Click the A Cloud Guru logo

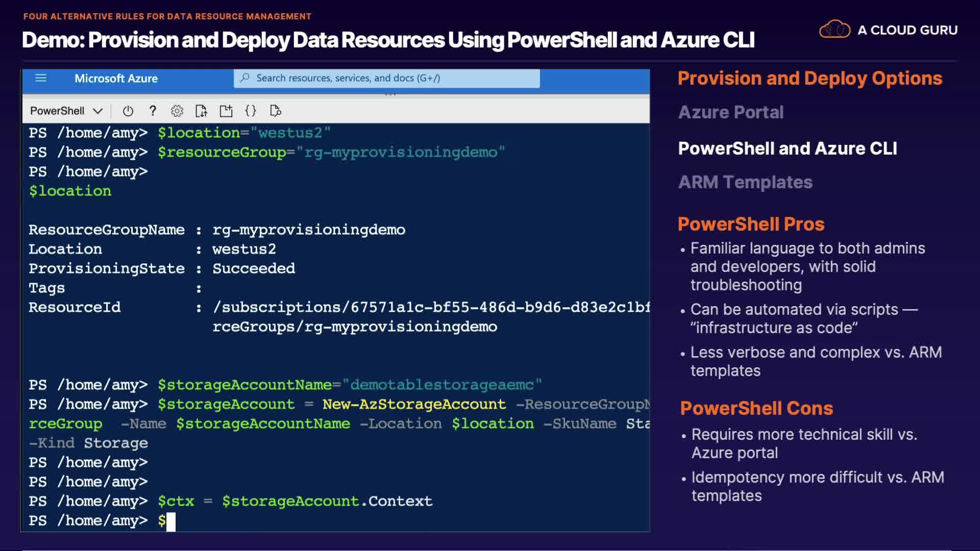click(x=888, y=30)
